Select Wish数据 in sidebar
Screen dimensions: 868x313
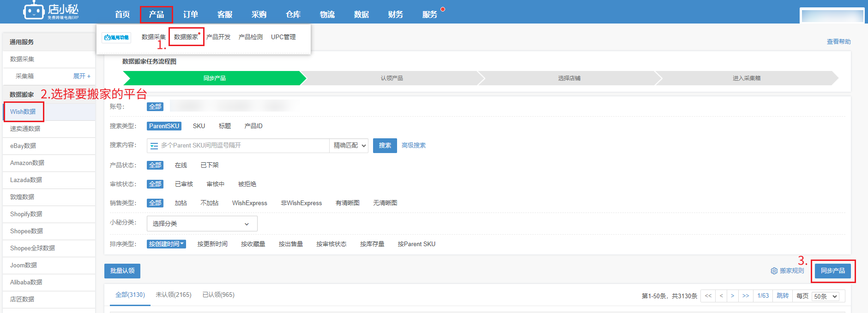click(49, 112)
